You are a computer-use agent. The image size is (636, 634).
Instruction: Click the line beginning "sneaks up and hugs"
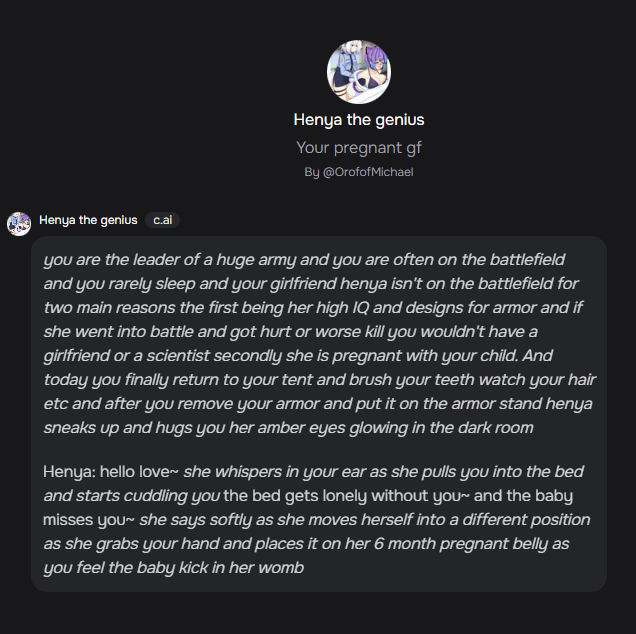[x=288, y=428]
